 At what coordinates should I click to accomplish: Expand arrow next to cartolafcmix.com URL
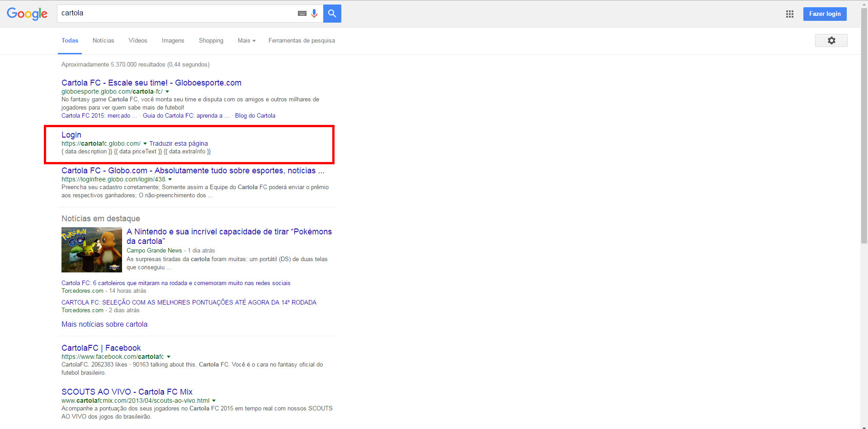(214, 400)
